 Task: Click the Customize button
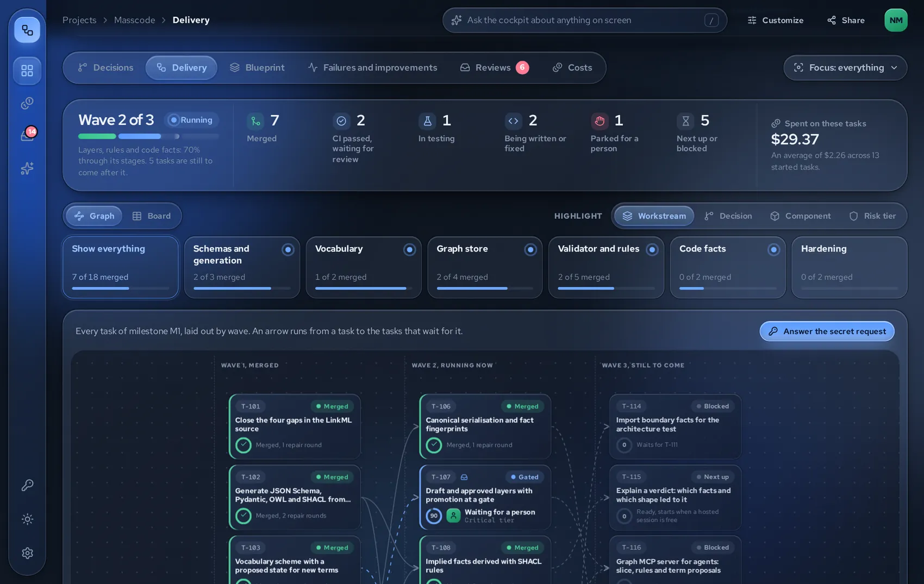click(775, 20)
